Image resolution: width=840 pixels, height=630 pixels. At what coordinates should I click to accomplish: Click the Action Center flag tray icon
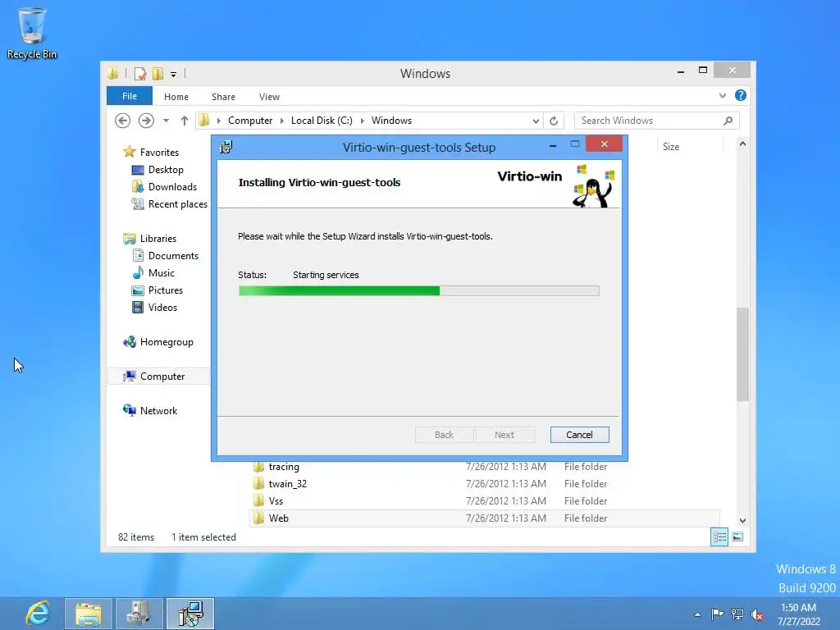coord(717,614)
